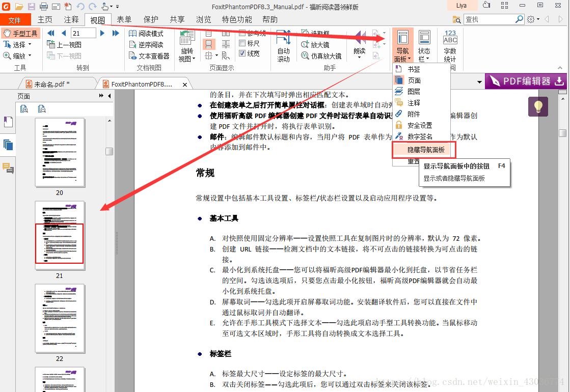Switch to the Share (共享) ribbon tab

(x=177, y=20)
